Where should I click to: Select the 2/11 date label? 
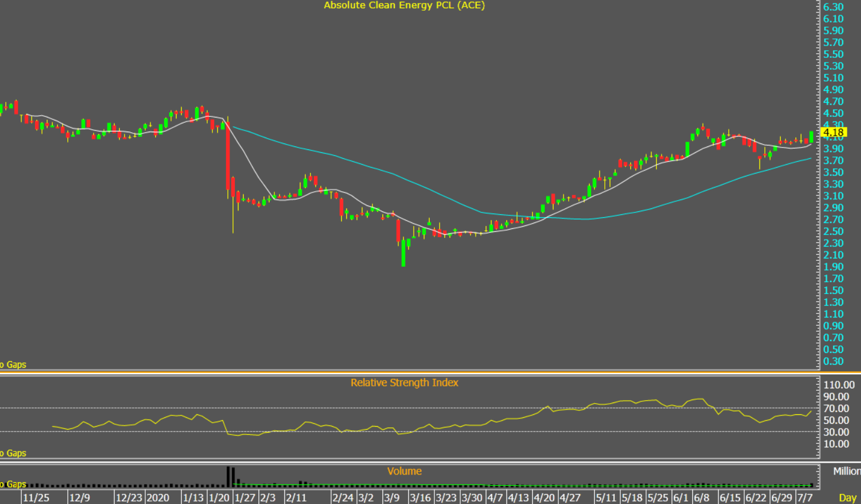[296, 498]
